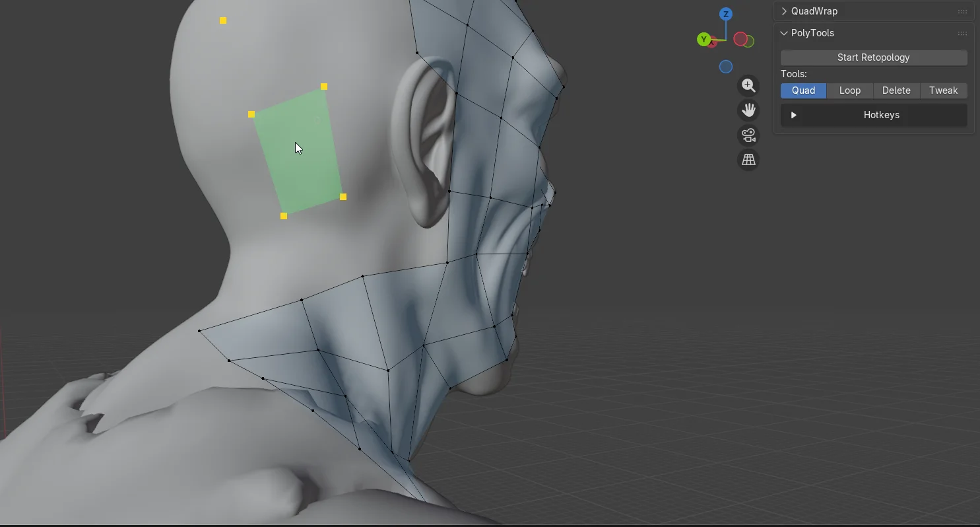Click the PolyTools panel drag handle dots
Image resolution: width=980 pixels, height=527 pixels.
point(962,33)
